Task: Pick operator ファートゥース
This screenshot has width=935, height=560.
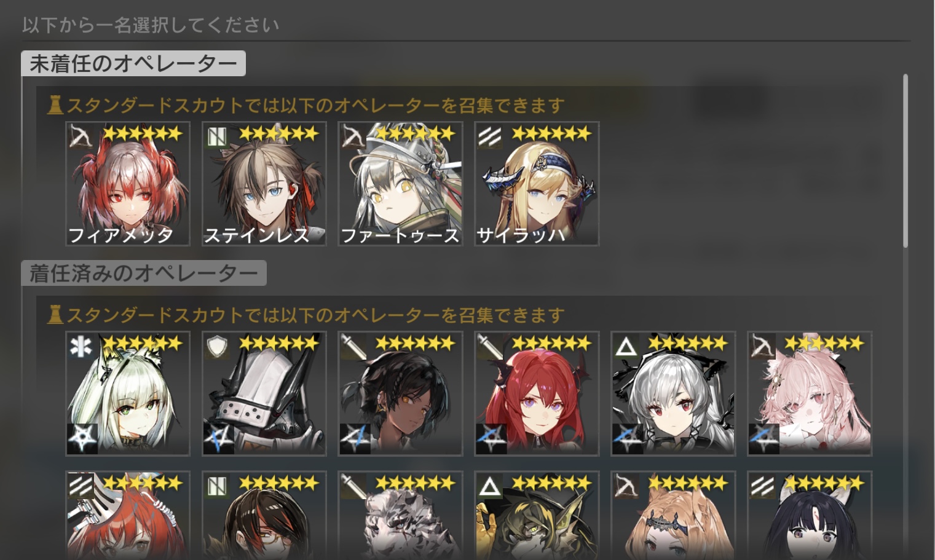Action: pos(400,184)
